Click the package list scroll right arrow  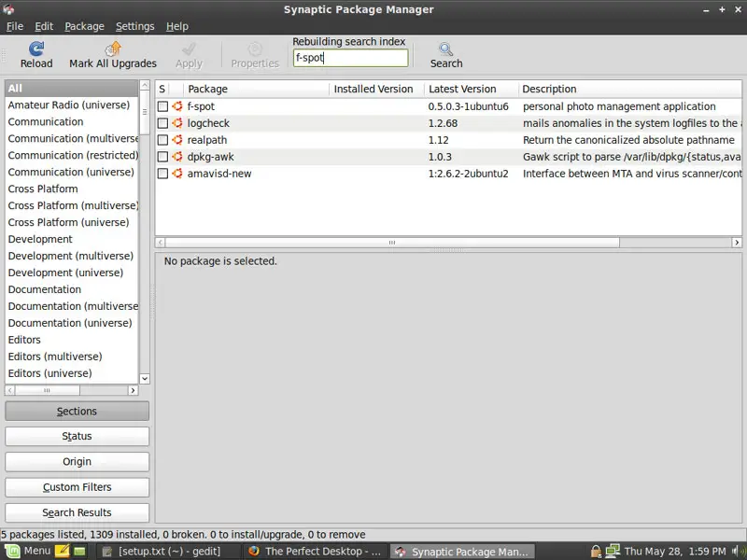click(737, 243)
